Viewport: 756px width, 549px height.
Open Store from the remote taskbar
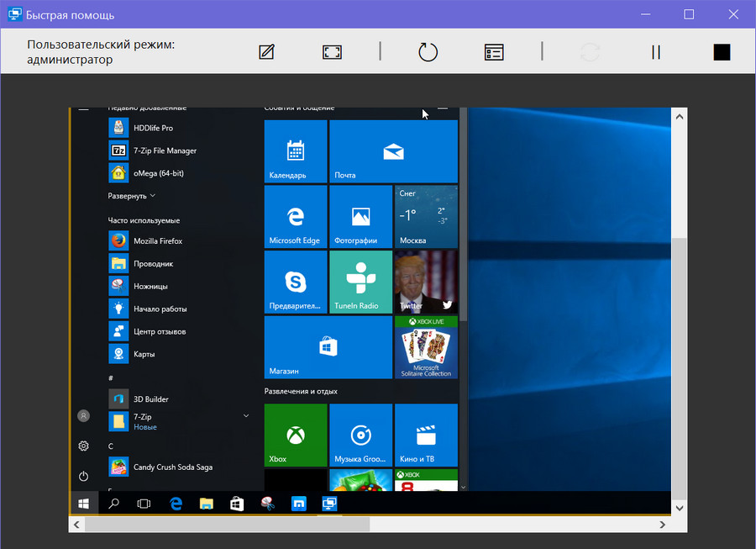click(237, 504)
